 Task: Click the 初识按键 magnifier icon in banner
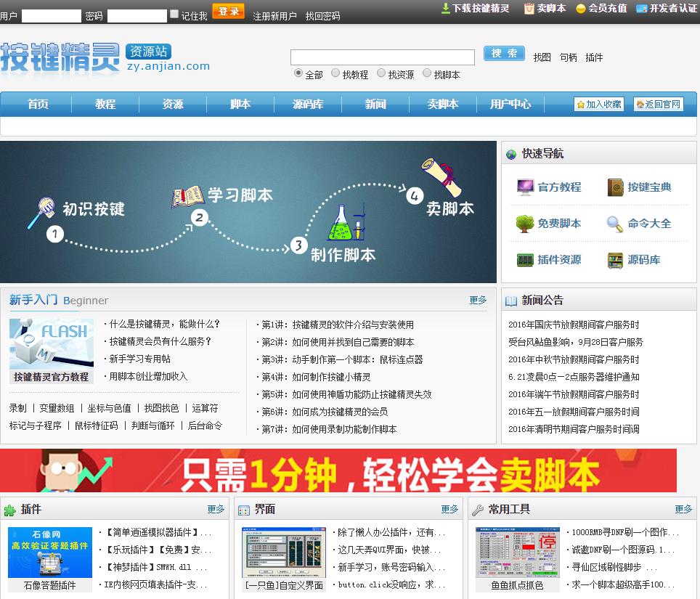click(42, 213)
